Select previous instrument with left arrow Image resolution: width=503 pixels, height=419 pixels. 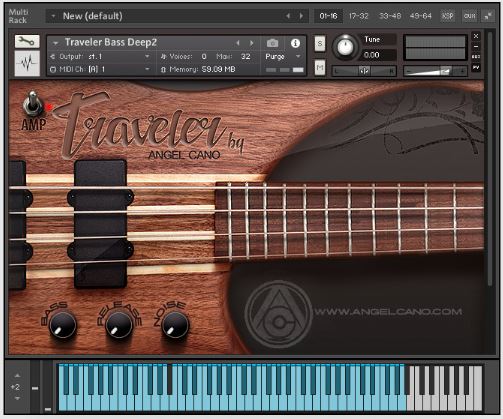click(x=238, y=43)
